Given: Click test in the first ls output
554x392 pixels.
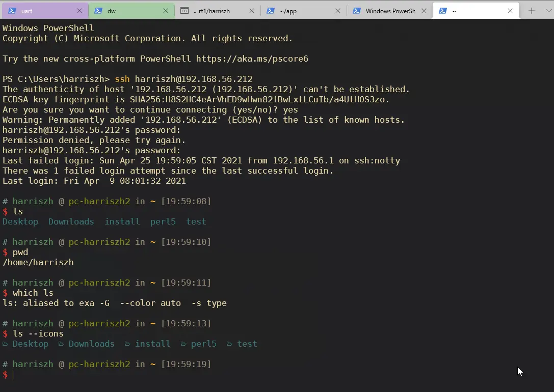Looking at the screenshot, I should click(196, 221).
